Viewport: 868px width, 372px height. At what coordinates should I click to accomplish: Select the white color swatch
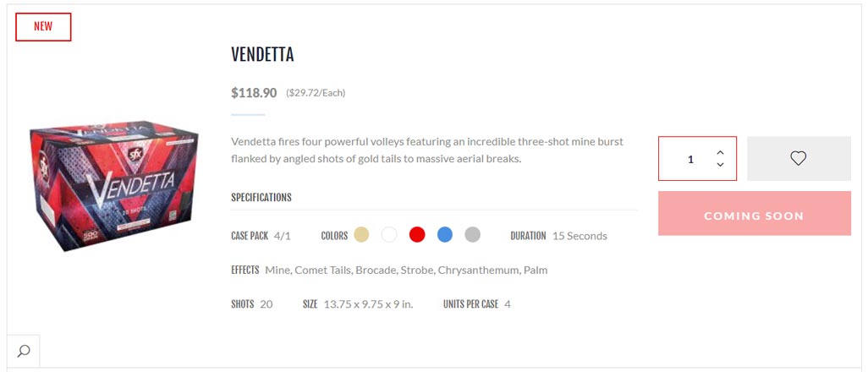(389, 235)
